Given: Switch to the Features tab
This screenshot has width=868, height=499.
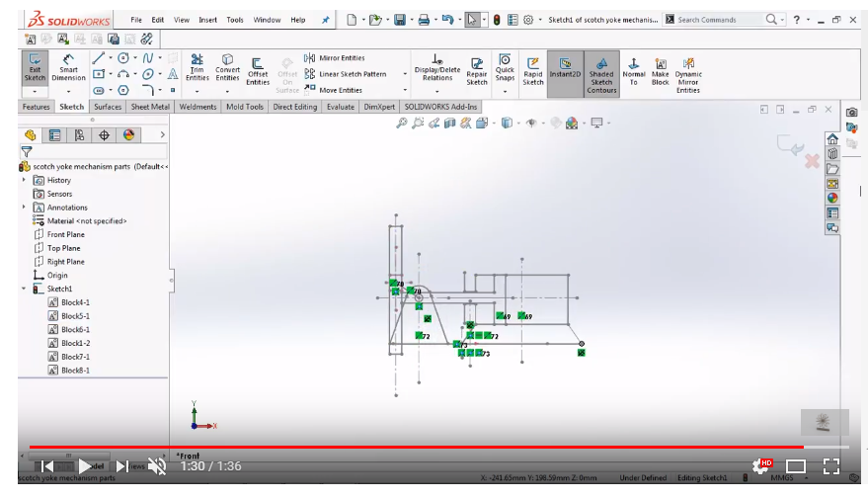Looking at the screenshot, I should point(37,107).
